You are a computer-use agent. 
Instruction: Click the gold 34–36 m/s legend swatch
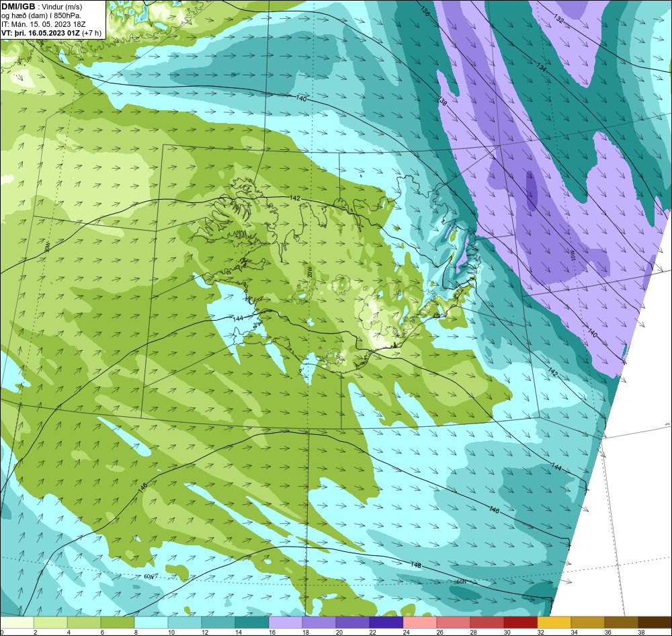(587, 623)
